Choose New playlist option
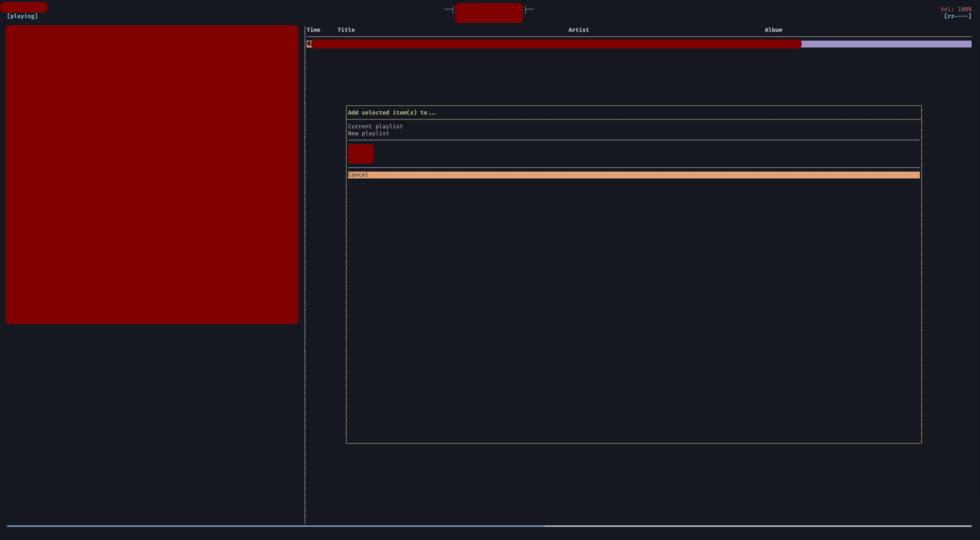Image resolution: width=980 pixels, height=540 pixels. (x=368, y=133)
